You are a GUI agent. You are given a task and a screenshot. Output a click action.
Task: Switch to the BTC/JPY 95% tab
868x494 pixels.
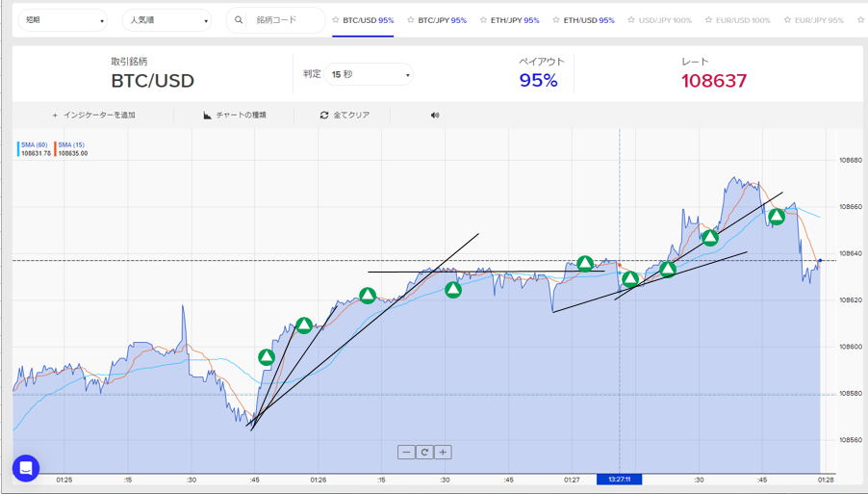[x=443, y=20]
